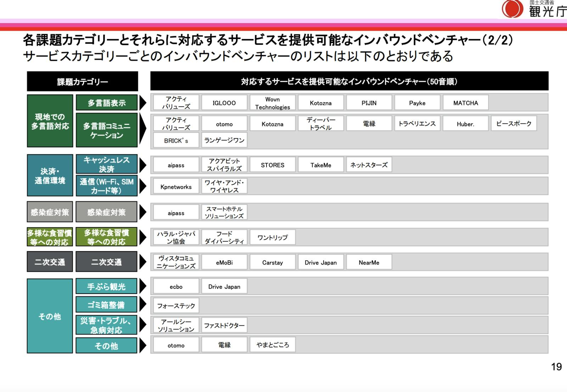Select the ネットスターズ company box

coord(369,165)
